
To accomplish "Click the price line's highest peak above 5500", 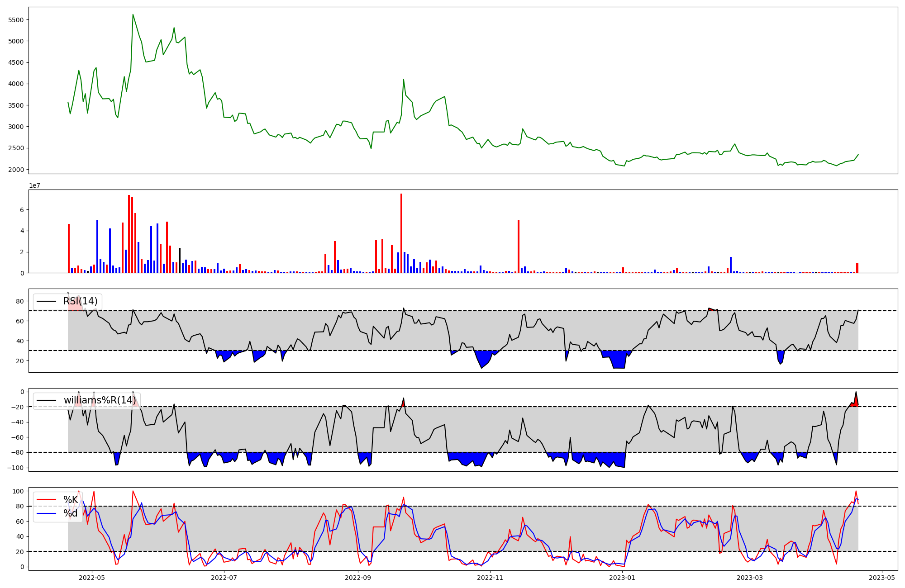I will coord(133,15).
